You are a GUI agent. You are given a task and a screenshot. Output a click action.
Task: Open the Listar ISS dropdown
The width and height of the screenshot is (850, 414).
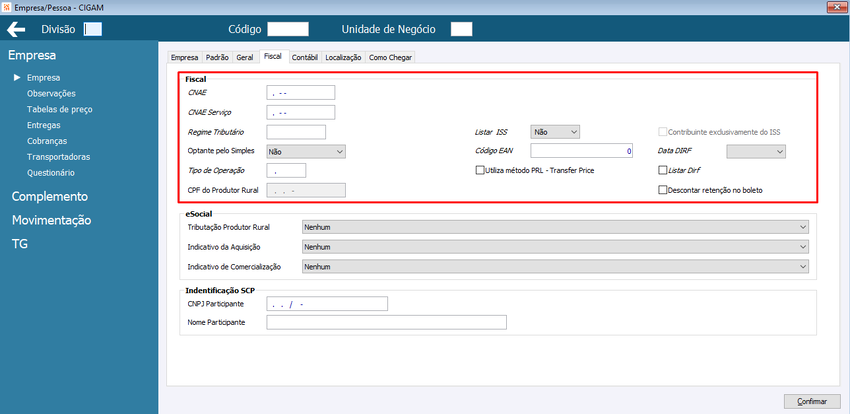tap(555, 132)
